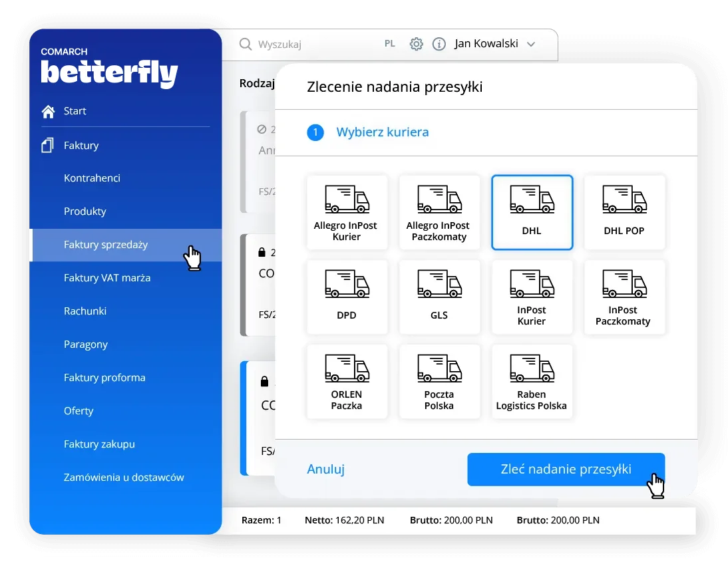Click the info icon in top bar
The image size is (728, 568).
tap(439, 44)
